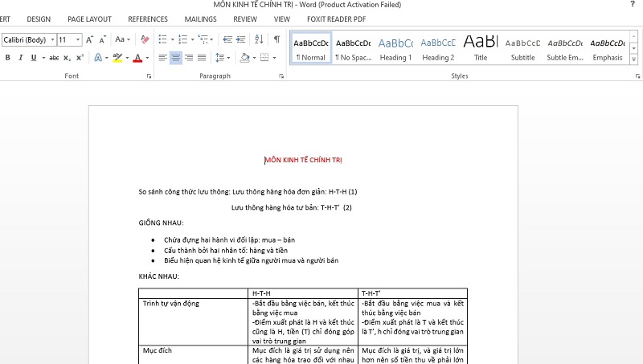Apply multilevel list
Image resolution: width=643 pixels, height=364 pixels.
click(x=203, y=39)
